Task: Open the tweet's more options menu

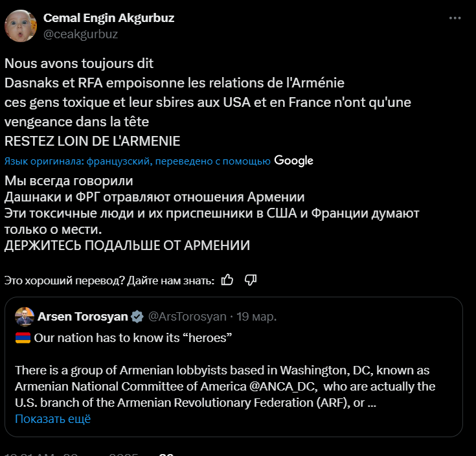Action: pos(455,19)
